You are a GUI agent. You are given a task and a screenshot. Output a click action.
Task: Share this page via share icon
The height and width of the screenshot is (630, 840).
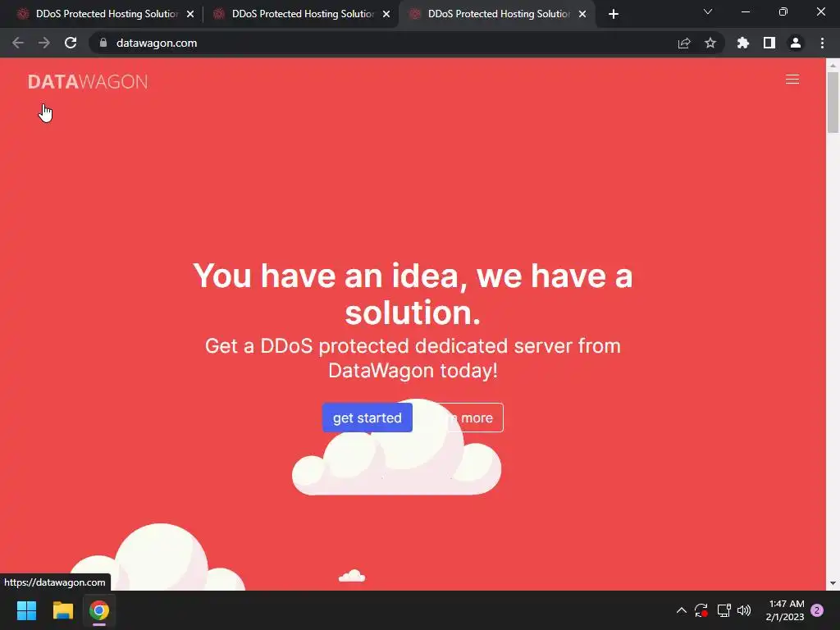point(684,43)
